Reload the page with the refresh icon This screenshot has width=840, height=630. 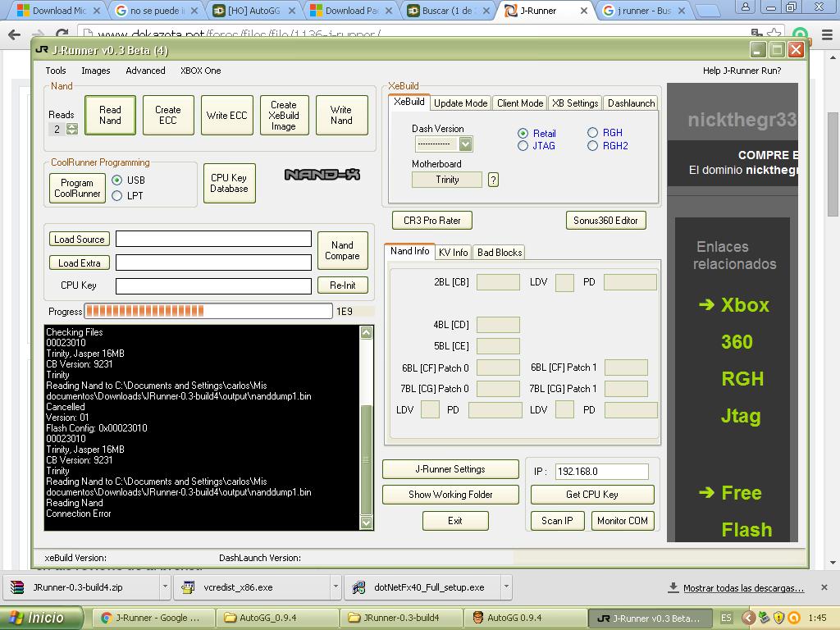click(62, 34)
